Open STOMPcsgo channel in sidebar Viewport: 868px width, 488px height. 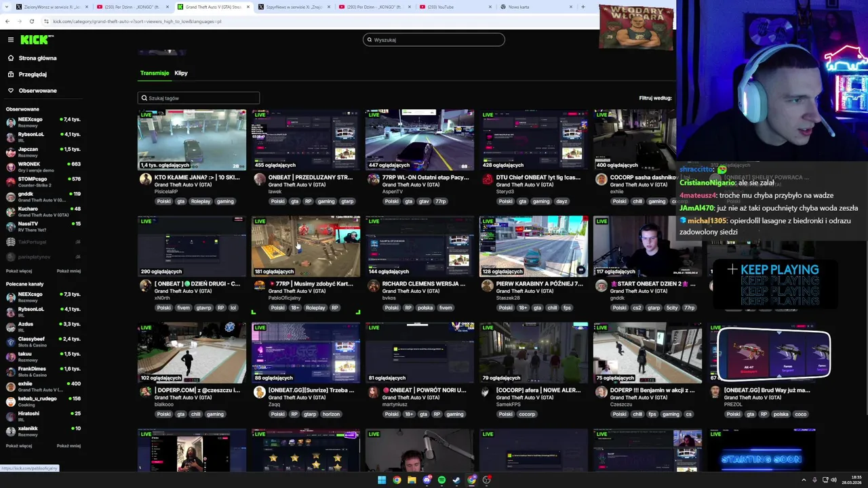[43, 181]
